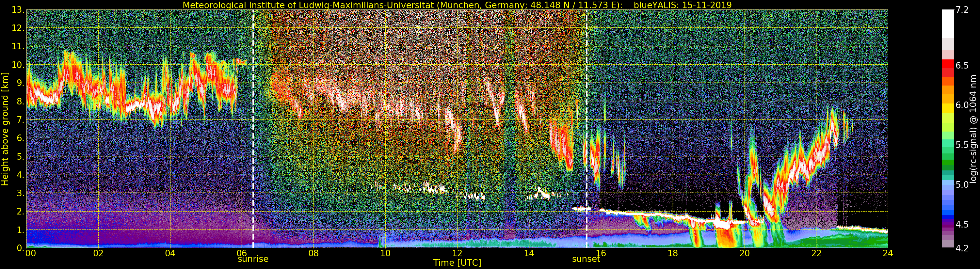Image resolution: width=980 pixels, height=269 pixels.
Task: Click the height axis tick label 3
Action: [x=20, y=193]
